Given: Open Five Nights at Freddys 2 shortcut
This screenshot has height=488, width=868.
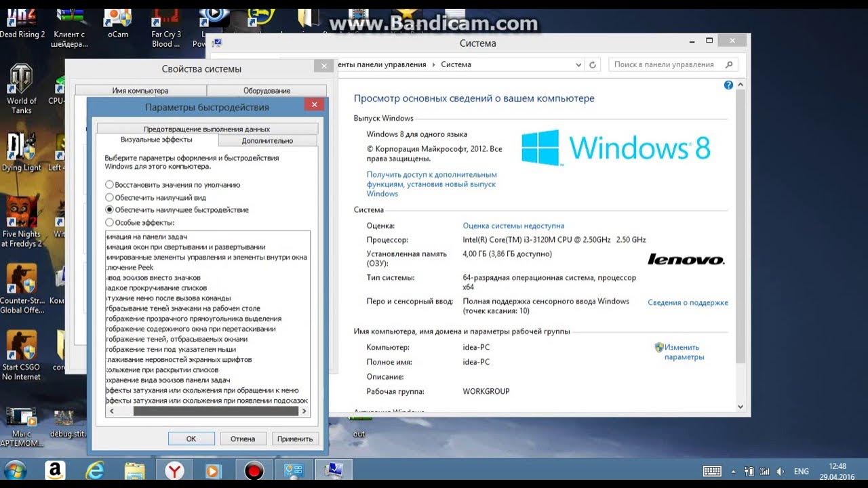Looking at the screenshot, I should click(x=21, y=222).
